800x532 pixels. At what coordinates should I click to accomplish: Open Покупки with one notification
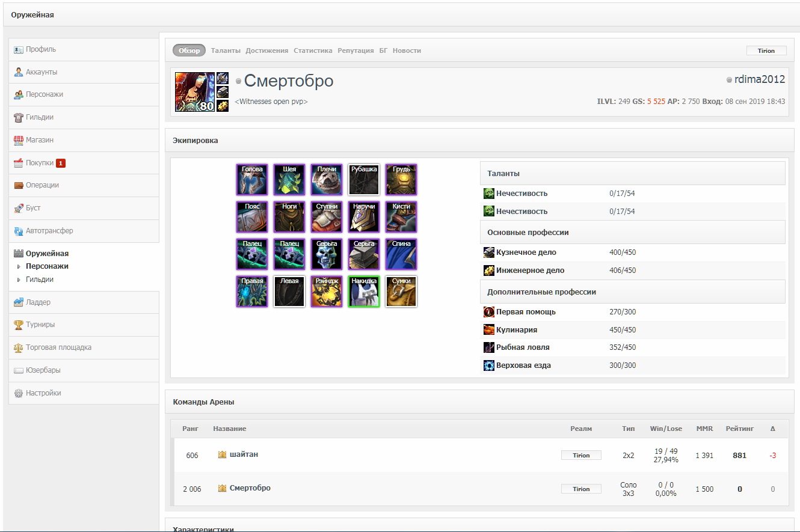(x=84, y=163)
